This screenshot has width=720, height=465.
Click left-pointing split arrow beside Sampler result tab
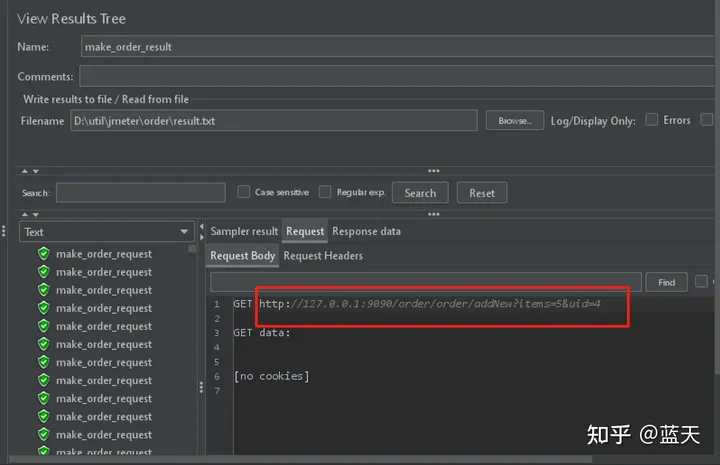[202, 226]
